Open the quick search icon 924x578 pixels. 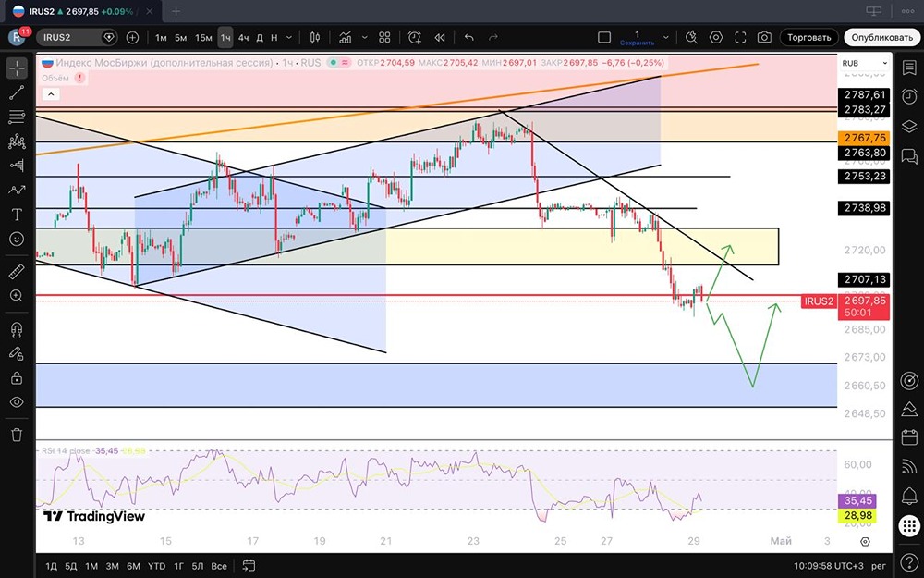692,37
